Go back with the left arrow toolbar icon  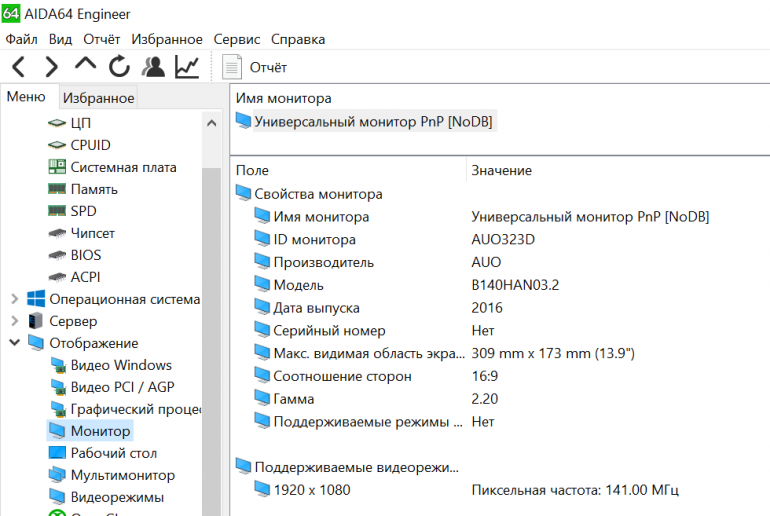18,67
